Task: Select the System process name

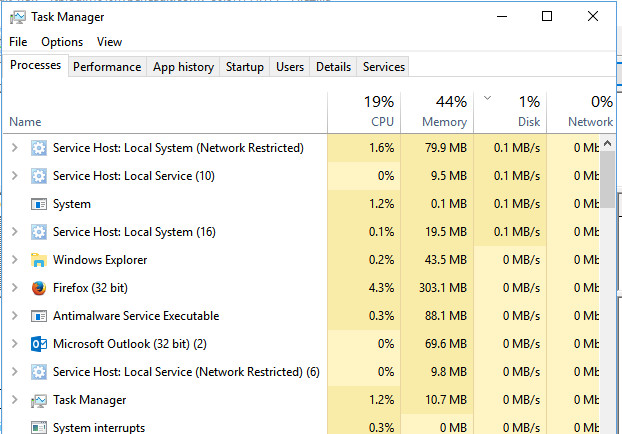Action: tap(72, 204)
